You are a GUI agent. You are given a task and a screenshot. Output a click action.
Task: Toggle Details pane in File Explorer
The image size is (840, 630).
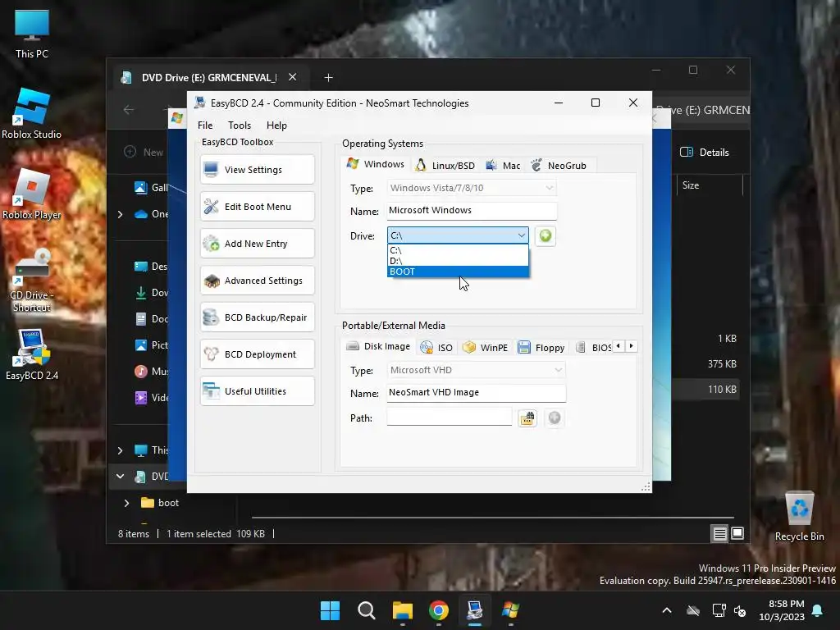(x=705, y=152)
